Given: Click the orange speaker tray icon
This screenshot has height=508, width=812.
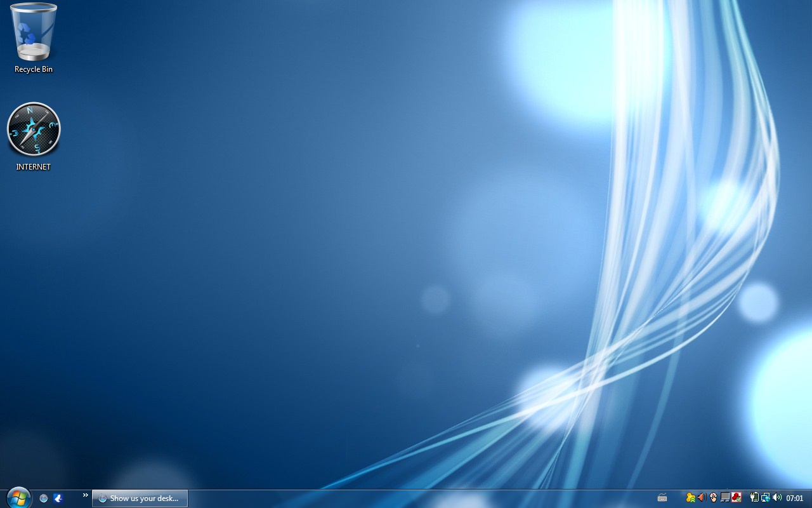Looking at the screenshot, I should point(702,498).
